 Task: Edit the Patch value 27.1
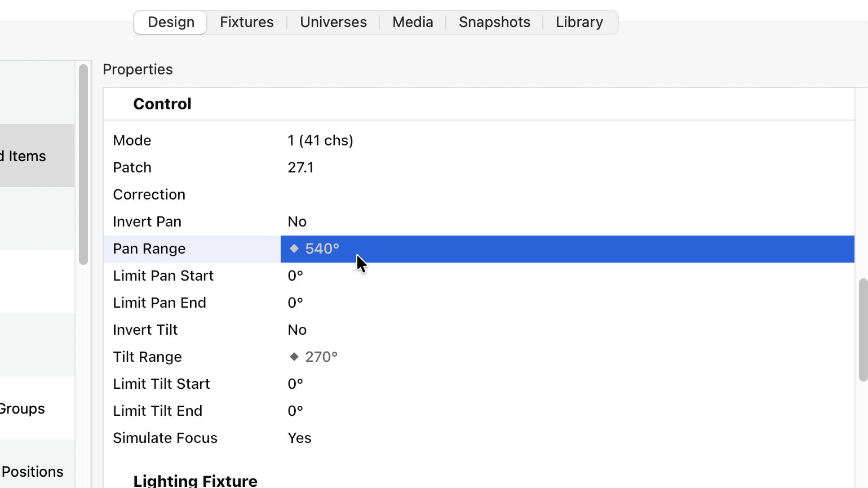click(x=300, y=167)
